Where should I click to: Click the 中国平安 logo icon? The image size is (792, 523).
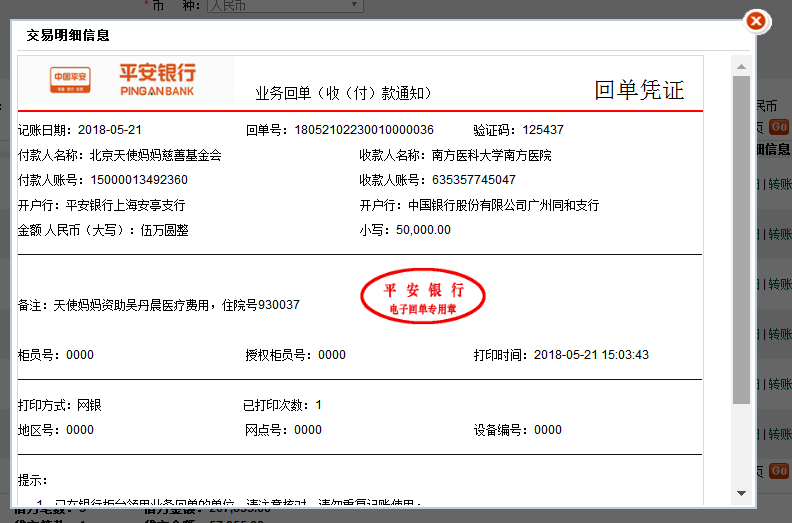(70, 80)
